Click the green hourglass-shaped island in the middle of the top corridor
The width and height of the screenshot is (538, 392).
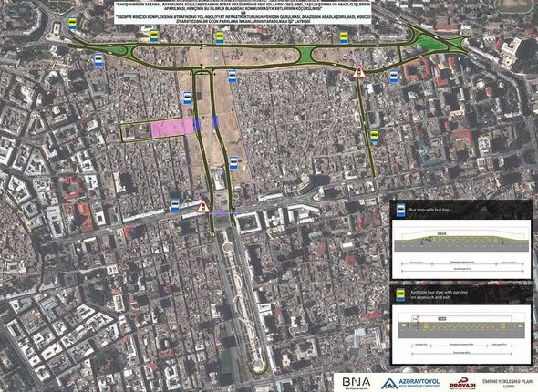(305, 54)
